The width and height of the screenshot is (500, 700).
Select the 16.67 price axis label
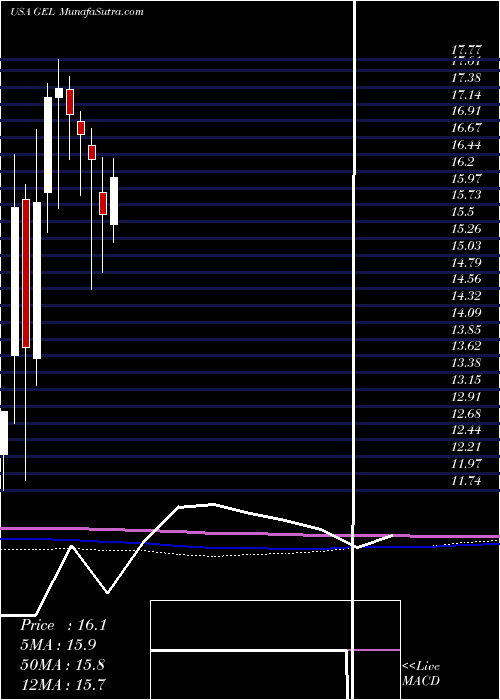click(466, 128)
